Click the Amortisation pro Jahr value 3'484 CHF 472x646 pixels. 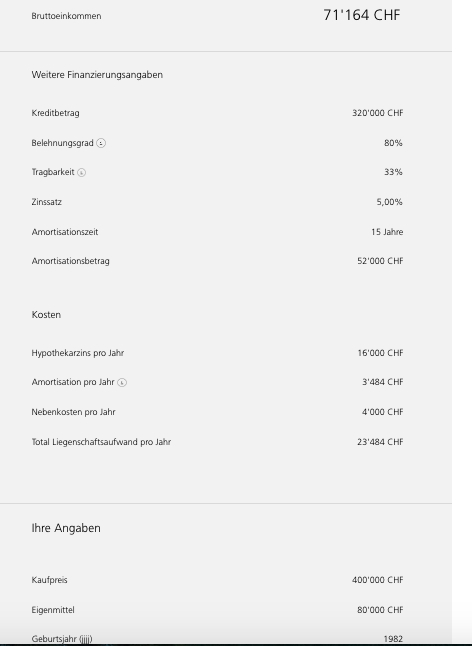point(382,382)
